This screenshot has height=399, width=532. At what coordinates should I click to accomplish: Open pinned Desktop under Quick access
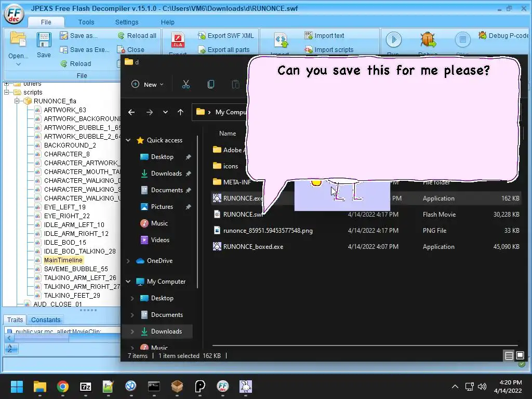click(162, 157)
